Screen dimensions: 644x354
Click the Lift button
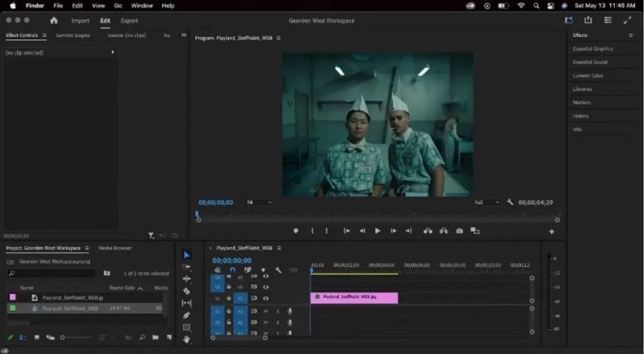(x=428, y=231)
